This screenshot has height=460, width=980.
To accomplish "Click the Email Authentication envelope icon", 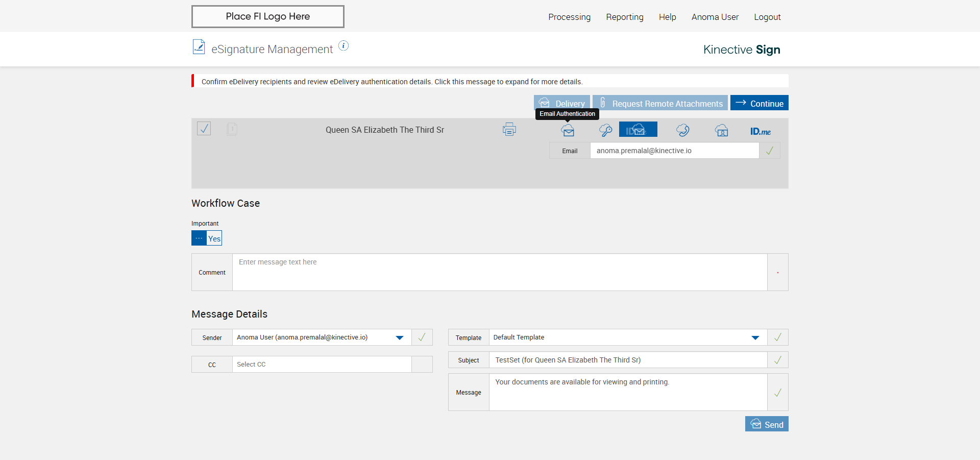I will [x=568, y=131].
